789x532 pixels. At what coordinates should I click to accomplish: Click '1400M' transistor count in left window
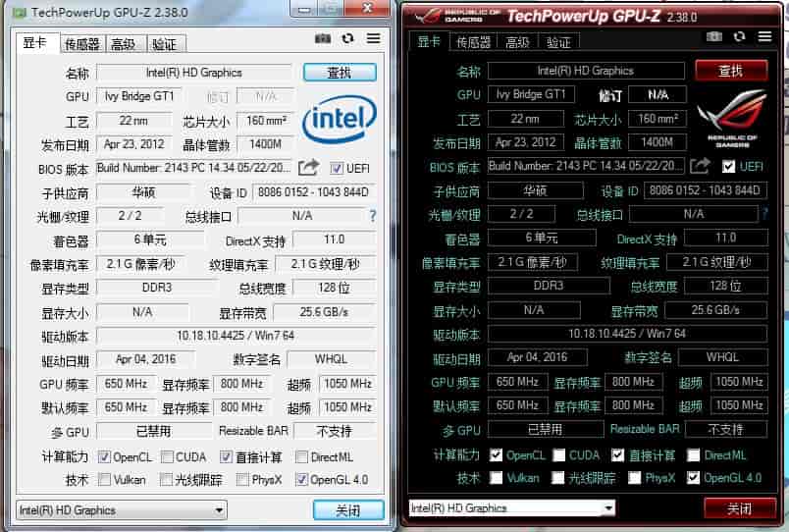point(265,144)
